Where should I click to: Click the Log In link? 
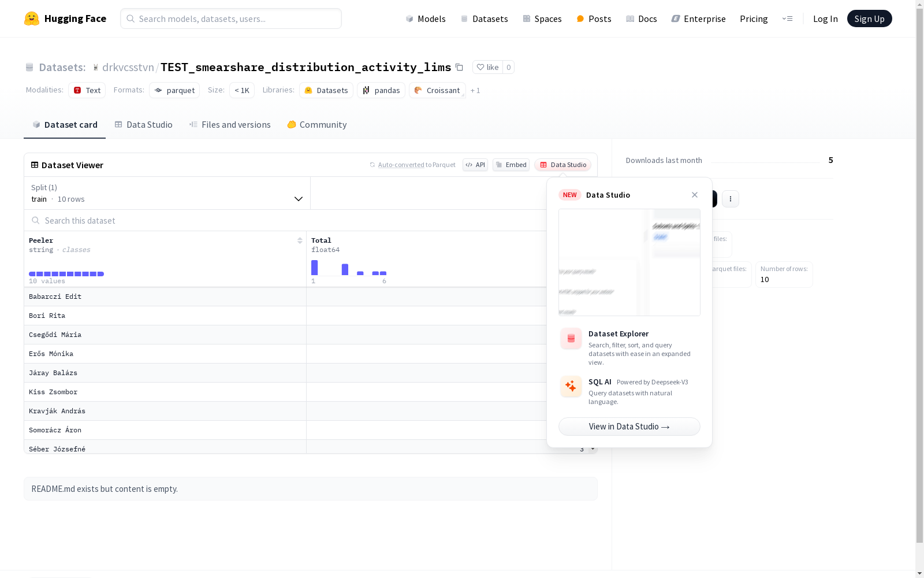pyautogui.click(x=825, y=18)
